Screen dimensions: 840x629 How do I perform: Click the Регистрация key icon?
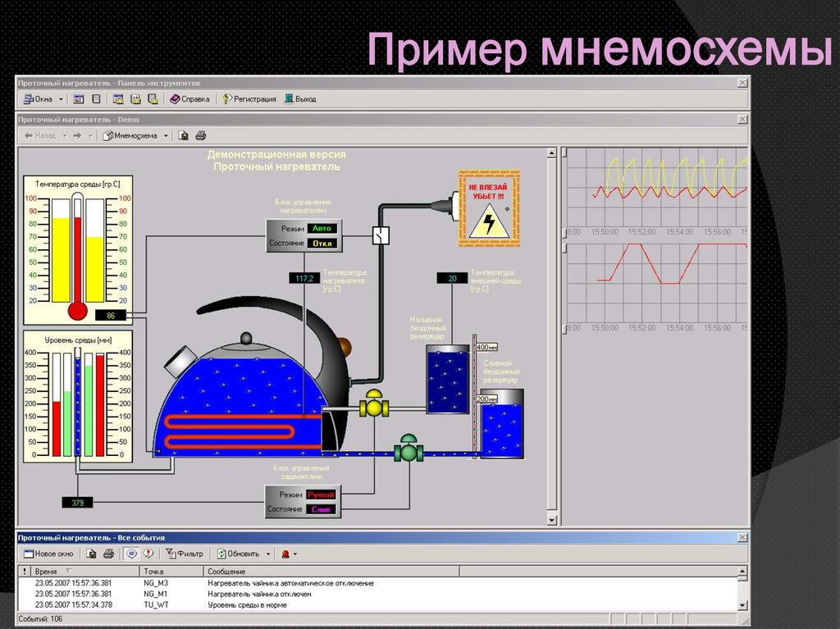pos(226,98)
